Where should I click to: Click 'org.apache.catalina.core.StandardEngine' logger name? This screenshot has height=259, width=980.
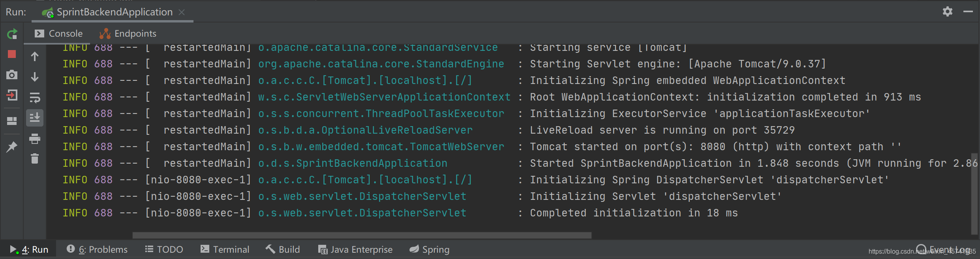click(381, 64)
